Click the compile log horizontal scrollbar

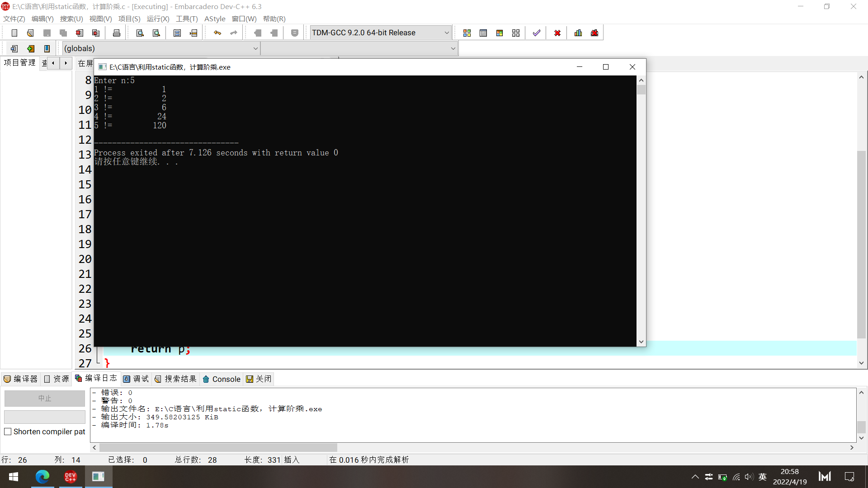pos(218,447)
